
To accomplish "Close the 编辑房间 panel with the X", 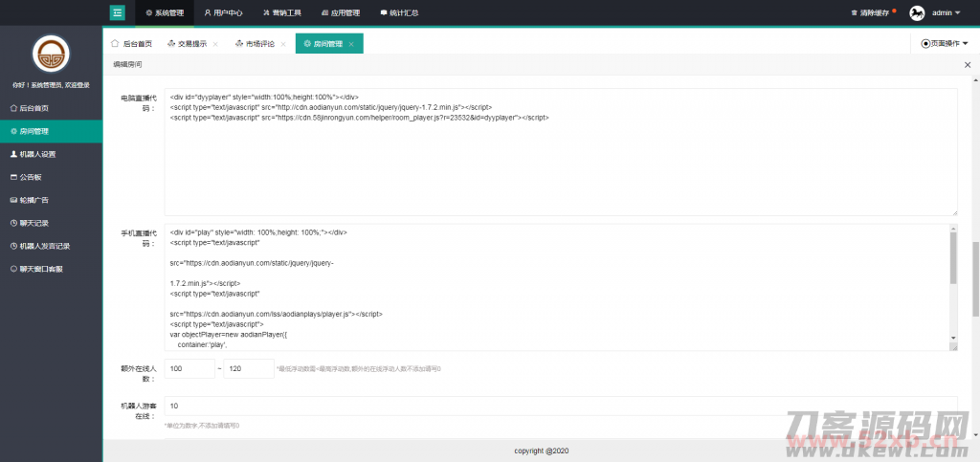I will pyautogui.click(x=967, y=64).
